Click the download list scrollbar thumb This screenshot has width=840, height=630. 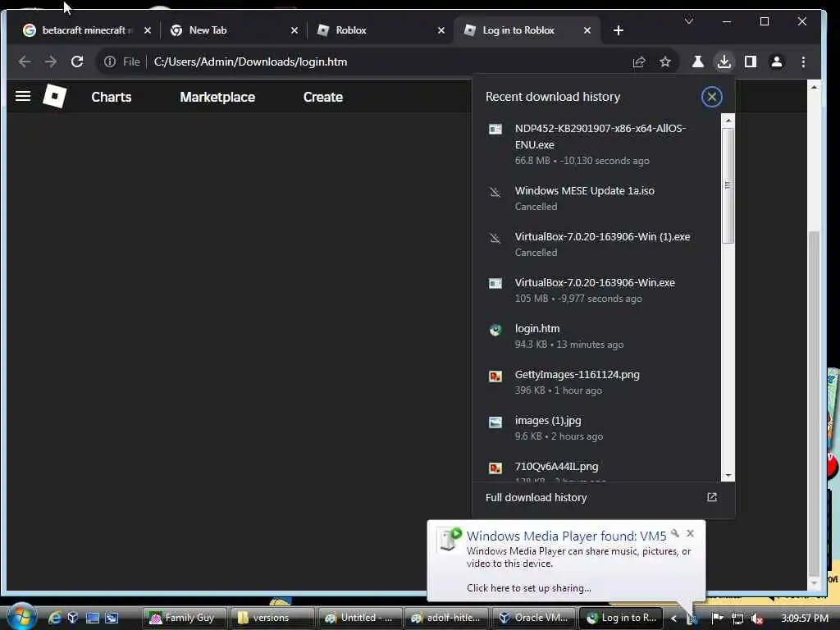pyautogui.click(x=728, y=185)
